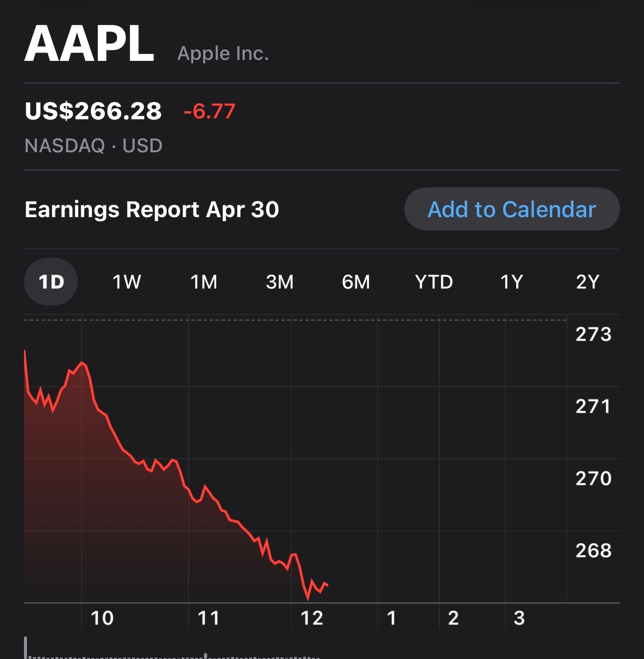Switch to the 1Y chart
The height and width of the screenshot is (659, 644).
(x=511, y=282)
